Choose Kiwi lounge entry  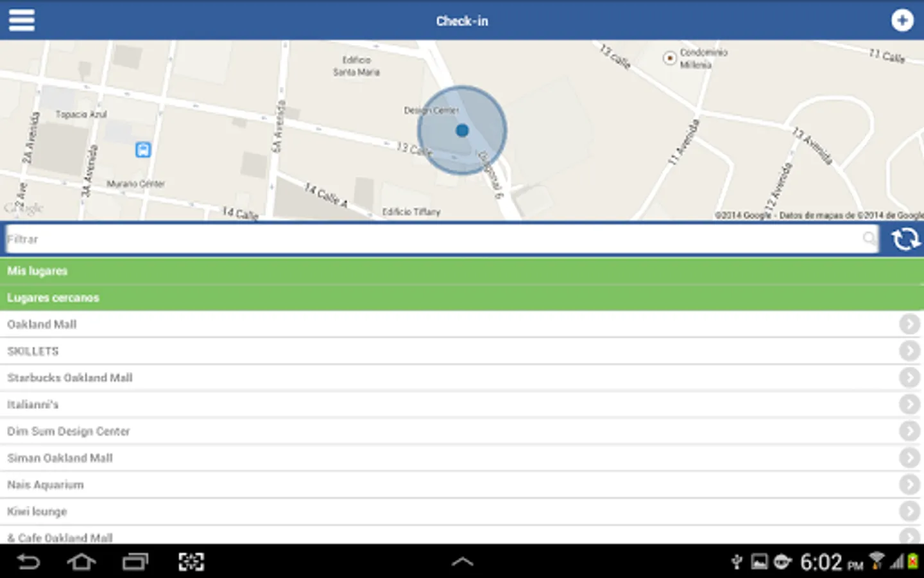(x=462, y=512)
